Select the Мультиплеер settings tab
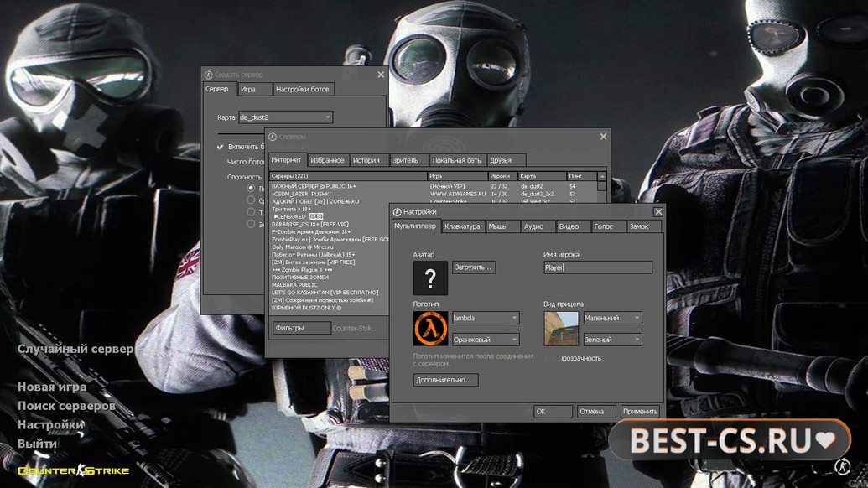 (x=415, y=226)
